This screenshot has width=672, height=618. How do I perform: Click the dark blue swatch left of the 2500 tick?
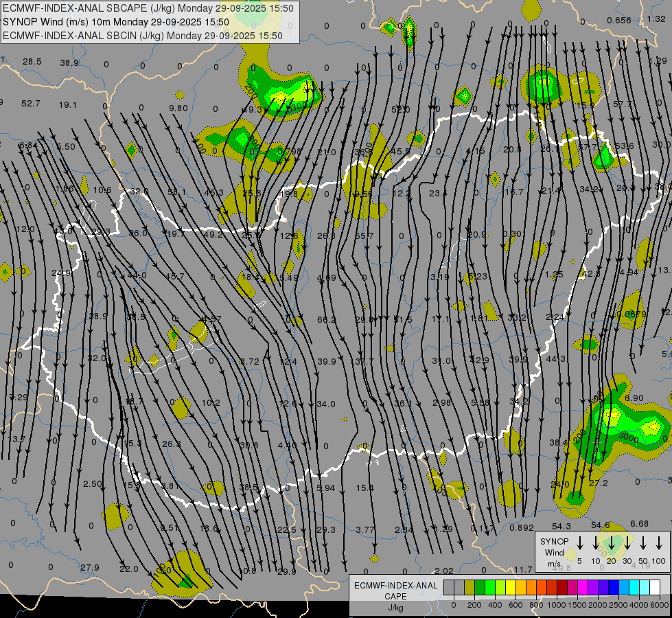pos(614,587)
